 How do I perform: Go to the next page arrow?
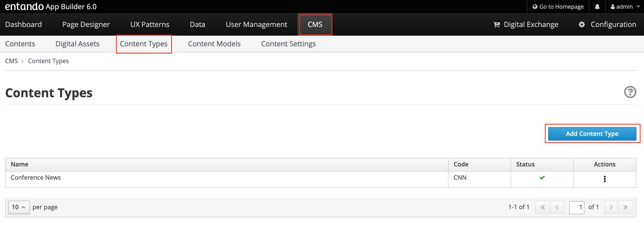[611, 207]
